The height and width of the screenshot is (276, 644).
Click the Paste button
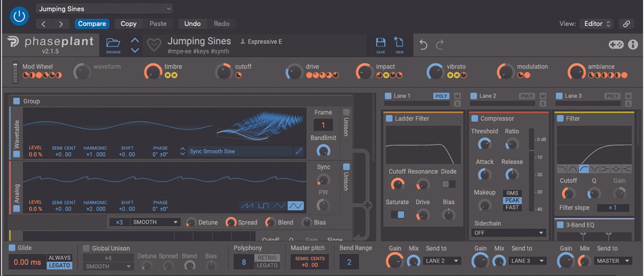[158, 24]
